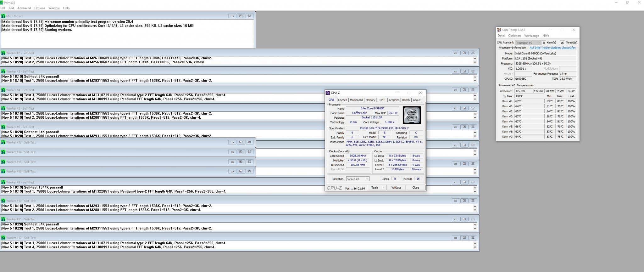Open the Window menu in Prime95
644x272 pixels.
click(54, 8)
